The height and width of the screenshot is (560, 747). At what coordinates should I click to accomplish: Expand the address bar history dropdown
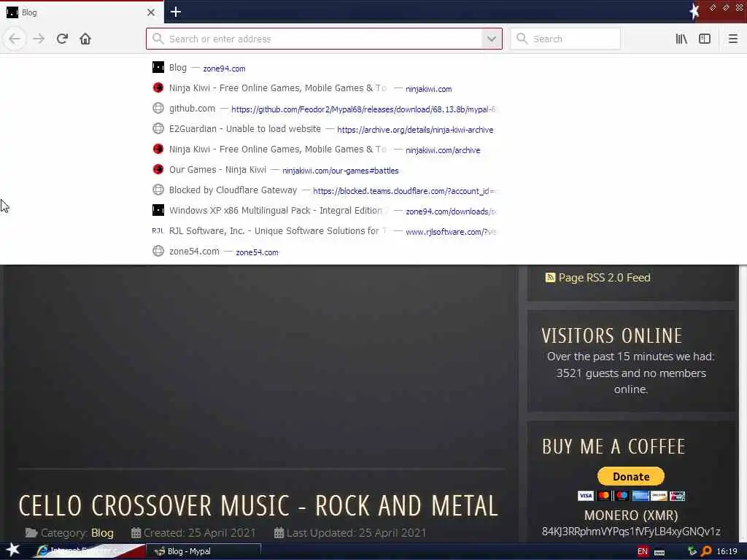pos(492,39)
